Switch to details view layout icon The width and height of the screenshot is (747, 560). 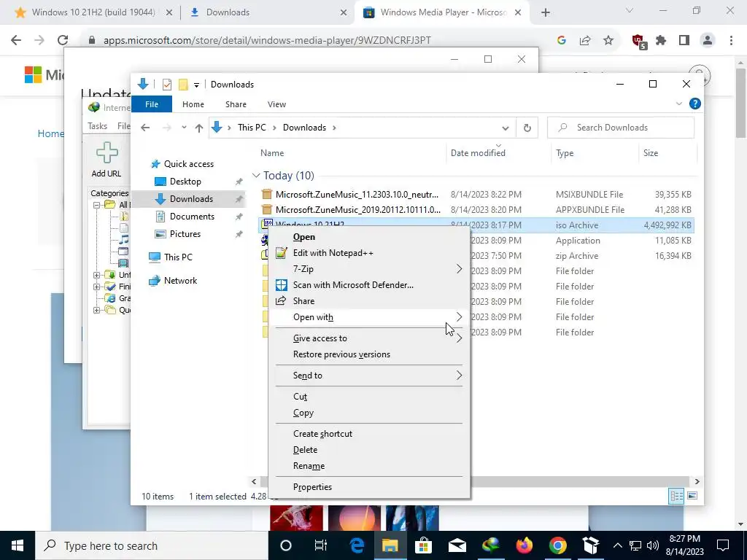coord(676,496)
